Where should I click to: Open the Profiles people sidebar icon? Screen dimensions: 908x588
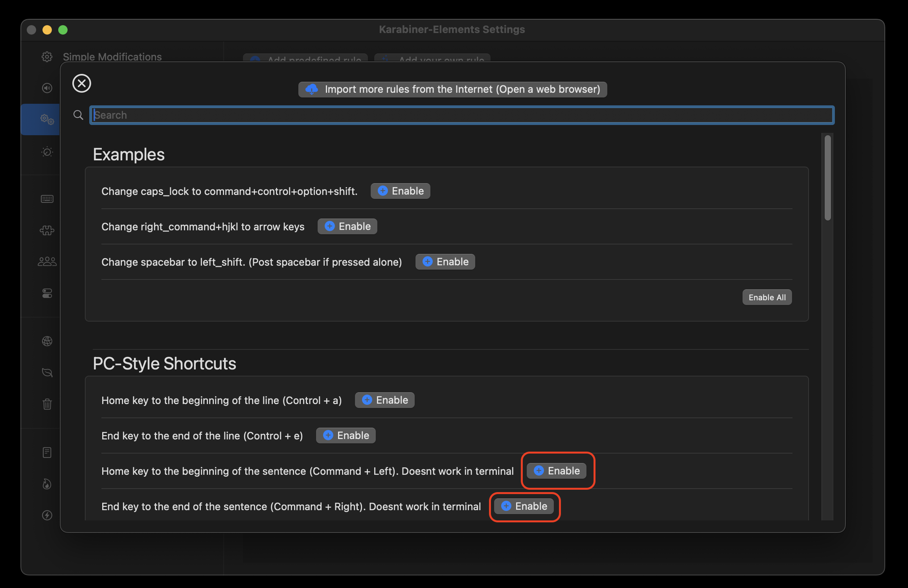coord(47,261)
